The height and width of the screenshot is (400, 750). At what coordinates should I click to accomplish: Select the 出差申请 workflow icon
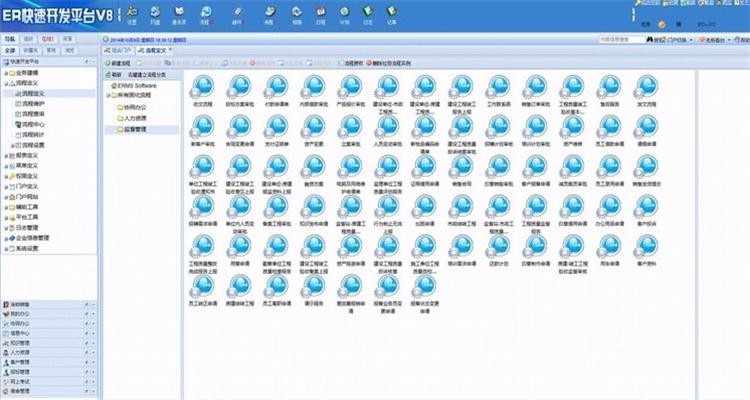click(x=424, y=207)
